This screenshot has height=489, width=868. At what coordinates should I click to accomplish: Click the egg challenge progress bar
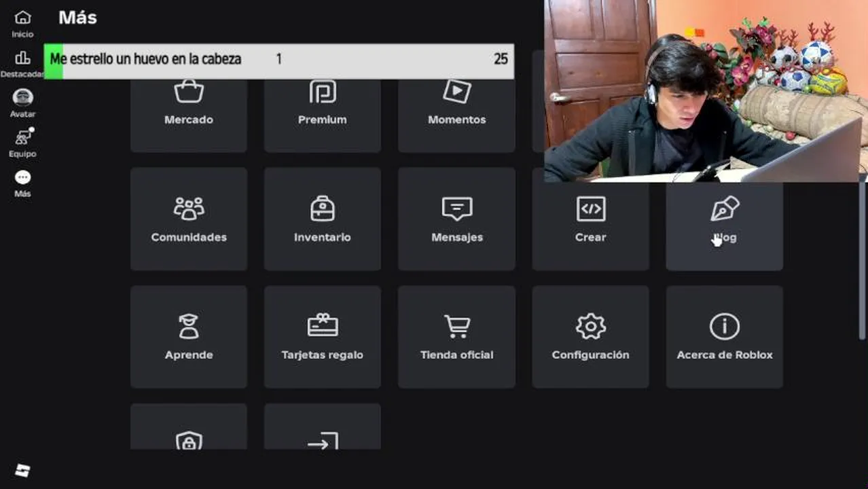coord(278,60)
